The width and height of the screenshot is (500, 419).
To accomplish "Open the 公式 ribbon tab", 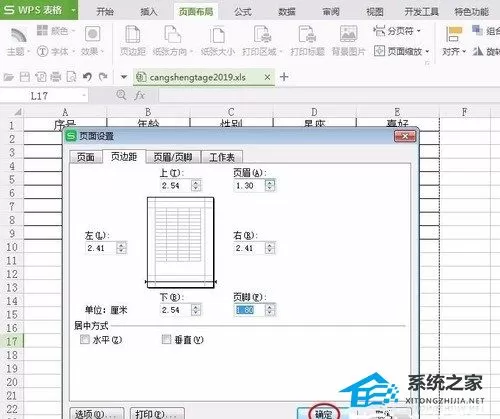I will 242,12.
